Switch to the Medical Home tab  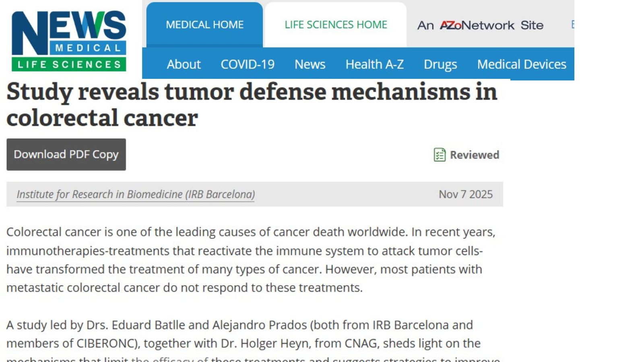pos(204,25)
